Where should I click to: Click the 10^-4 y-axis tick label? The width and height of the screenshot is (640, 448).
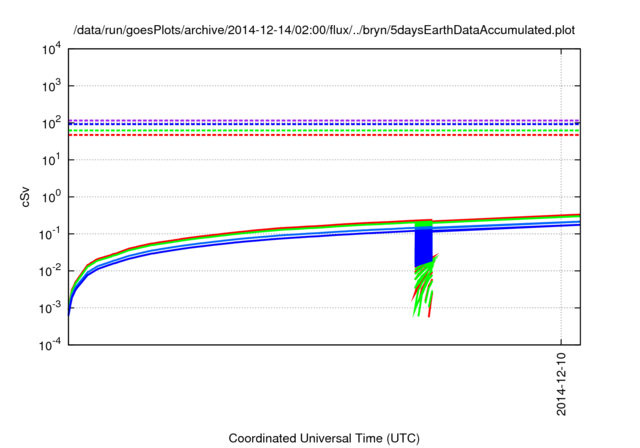(x=51, y=345)
